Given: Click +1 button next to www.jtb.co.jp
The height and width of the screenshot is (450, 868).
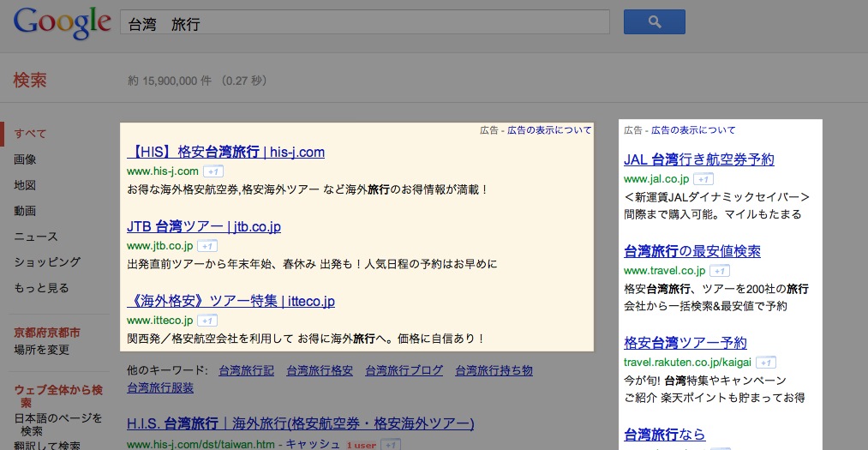Looking at the screenshot, I should click(x=207, y=246).
